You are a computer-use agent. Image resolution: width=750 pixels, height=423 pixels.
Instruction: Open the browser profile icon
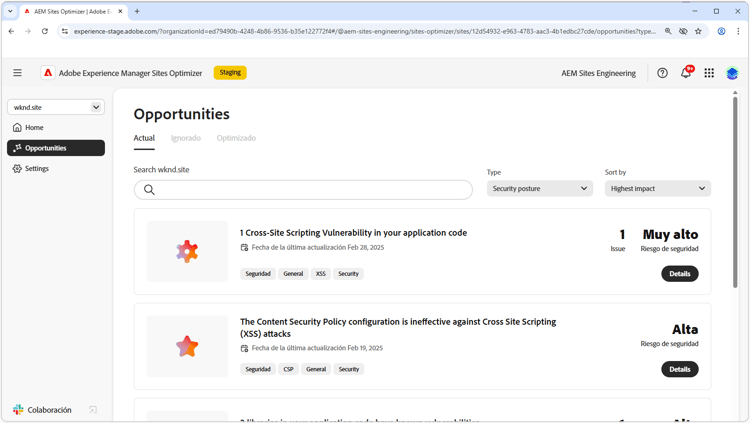[x=721, y=31]
